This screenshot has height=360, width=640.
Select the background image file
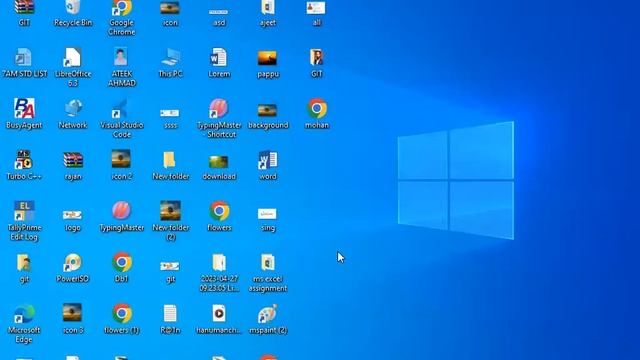click(x=268, y=116)
